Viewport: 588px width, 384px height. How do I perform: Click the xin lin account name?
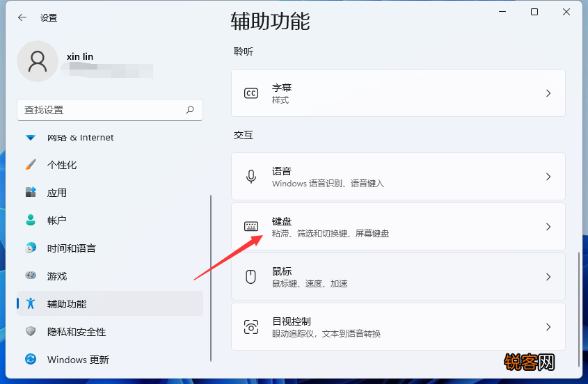pyautogui.click(x=80, y=56)
